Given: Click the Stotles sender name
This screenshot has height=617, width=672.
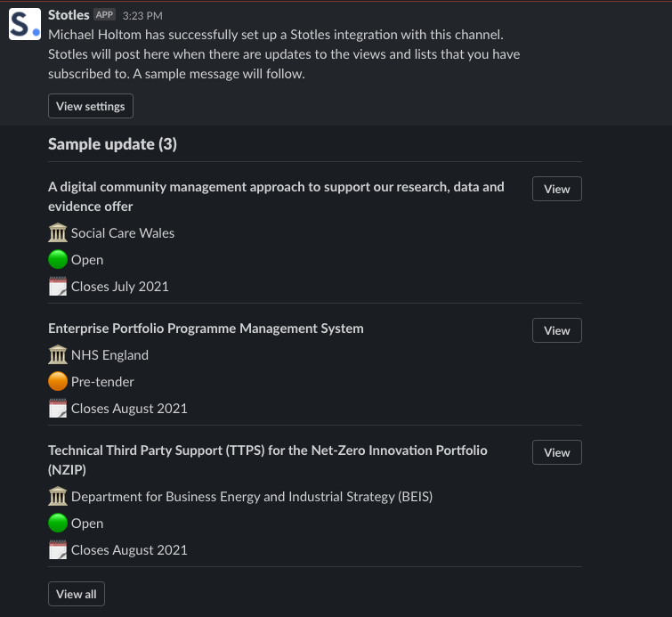Looking at the screenshot, I should pos(69,15).
